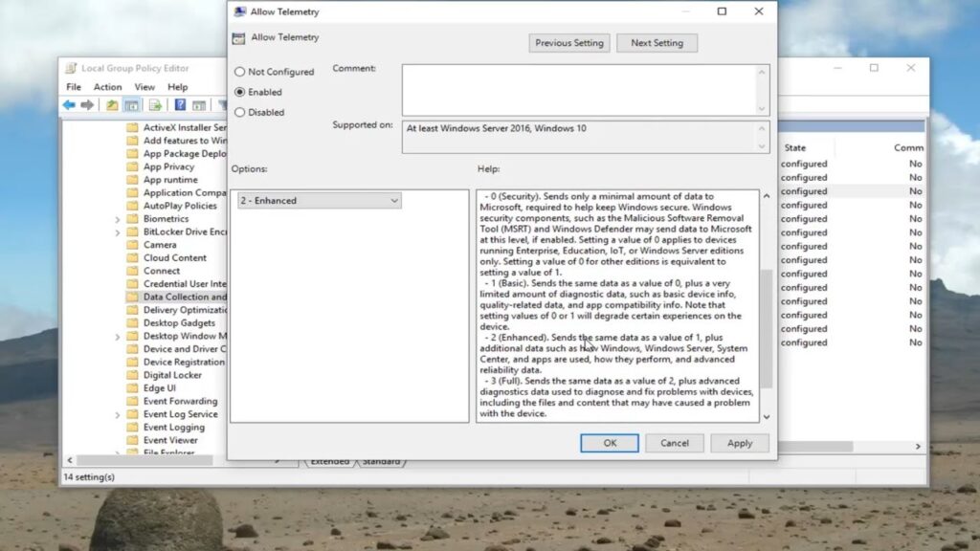Click the Apply button
The width and height of the screenshot is (980, 551).
pos(740,443)
